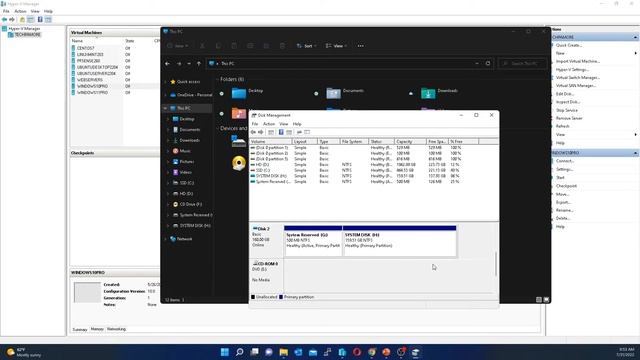Click the Cut icon in the This PC toolbar

[202, 46]
